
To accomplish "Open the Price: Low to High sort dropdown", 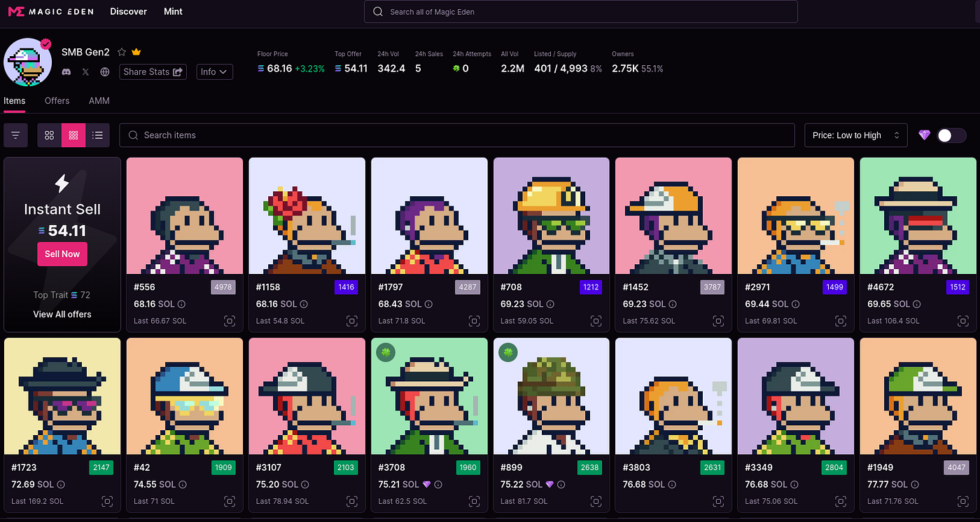I will point(855,135).
